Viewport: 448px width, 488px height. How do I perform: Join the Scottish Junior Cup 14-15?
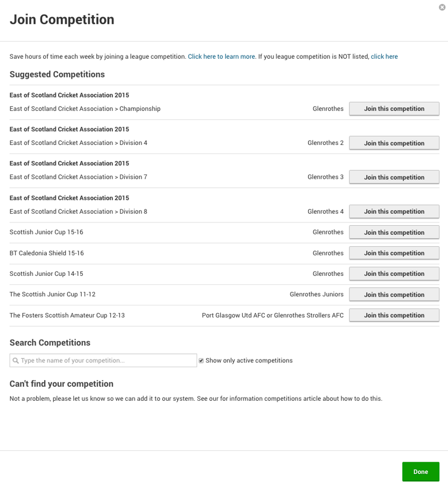[394, 274]
